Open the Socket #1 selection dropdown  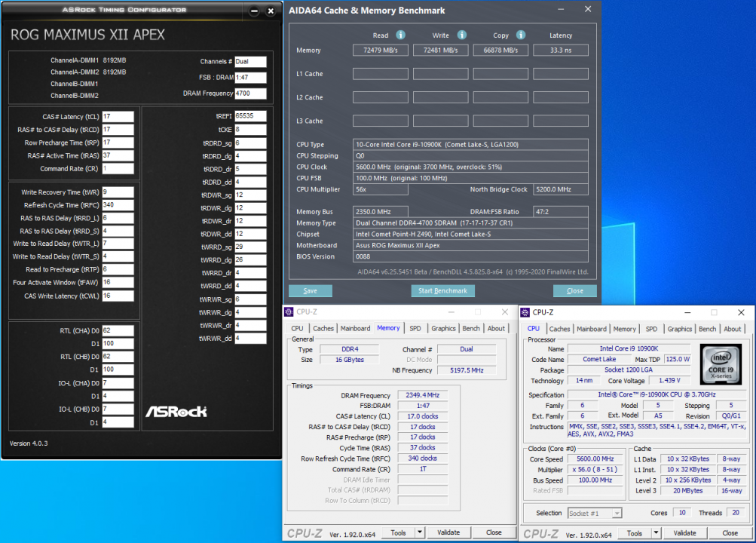tap(595, 512)
